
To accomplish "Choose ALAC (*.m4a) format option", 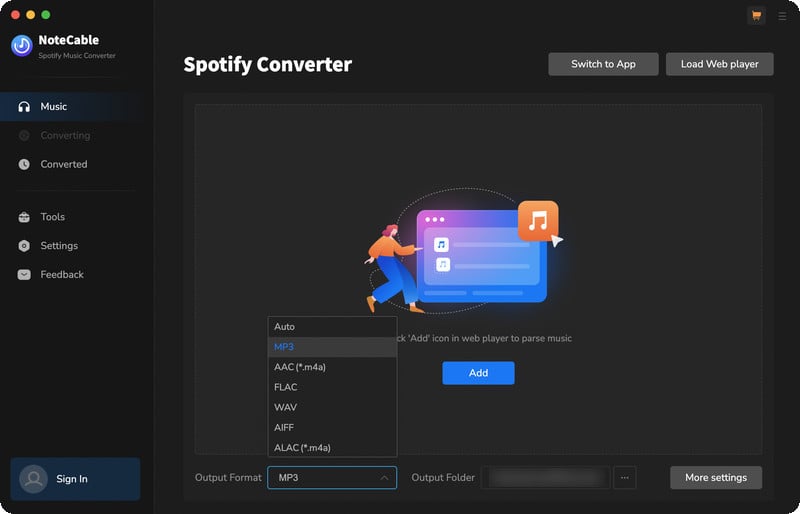I will (x=332, y=448).
